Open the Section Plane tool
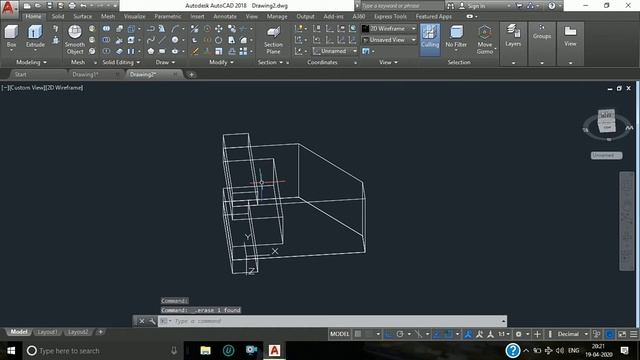The width and height of the screenshot is (640, 360). 273,40
